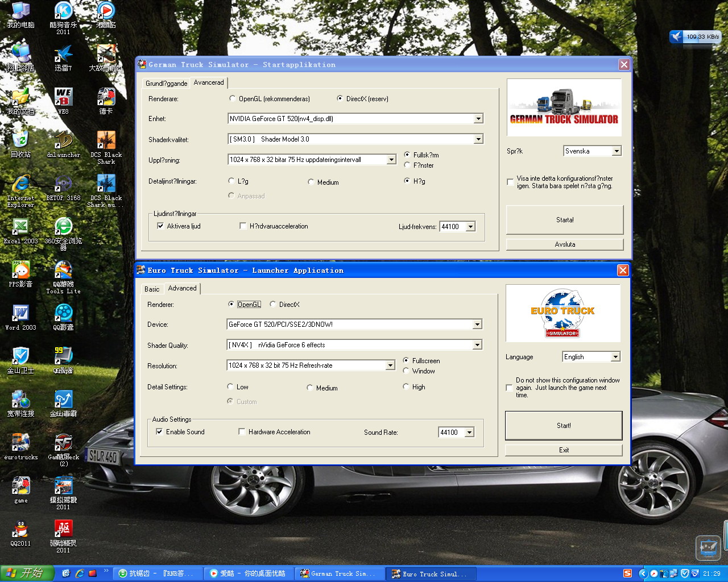Select DirectX renderer in Euro Truck Simulator

click(x=284, y=305)
